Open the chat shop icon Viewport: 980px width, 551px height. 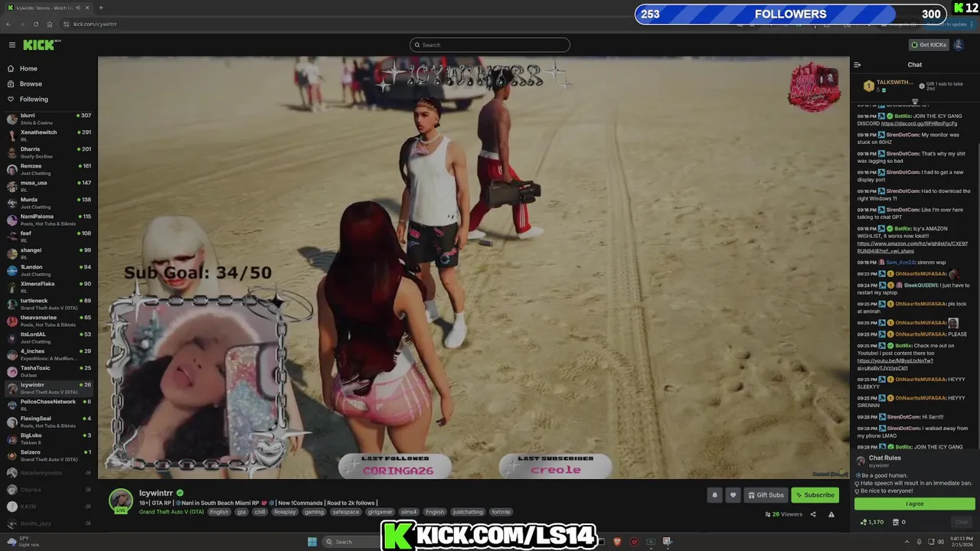[894, 522]
